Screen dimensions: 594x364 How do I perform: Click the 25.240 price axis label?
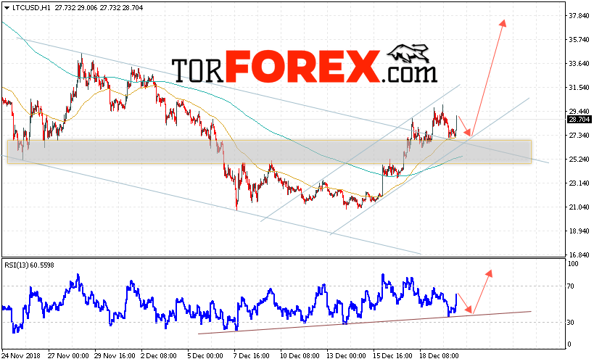pos(579,159)
